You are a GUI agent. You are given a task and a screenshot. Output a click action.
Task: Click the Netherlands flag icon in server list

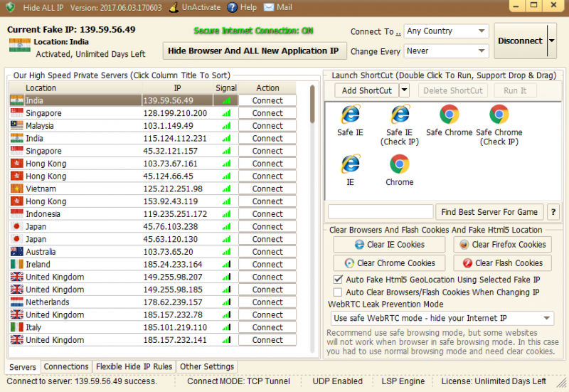[x=16, y=302]
